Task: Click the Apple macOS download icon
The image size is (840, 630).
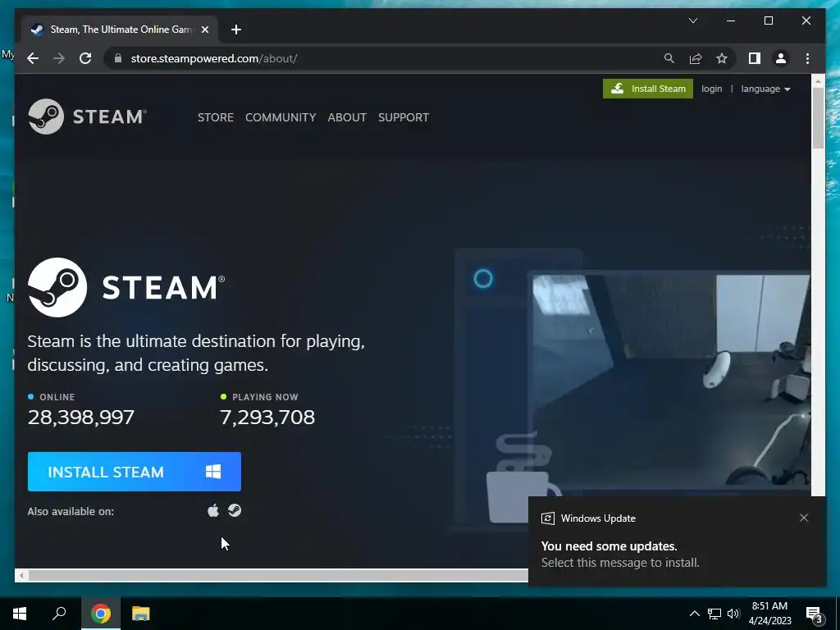Action: [213, 510]
